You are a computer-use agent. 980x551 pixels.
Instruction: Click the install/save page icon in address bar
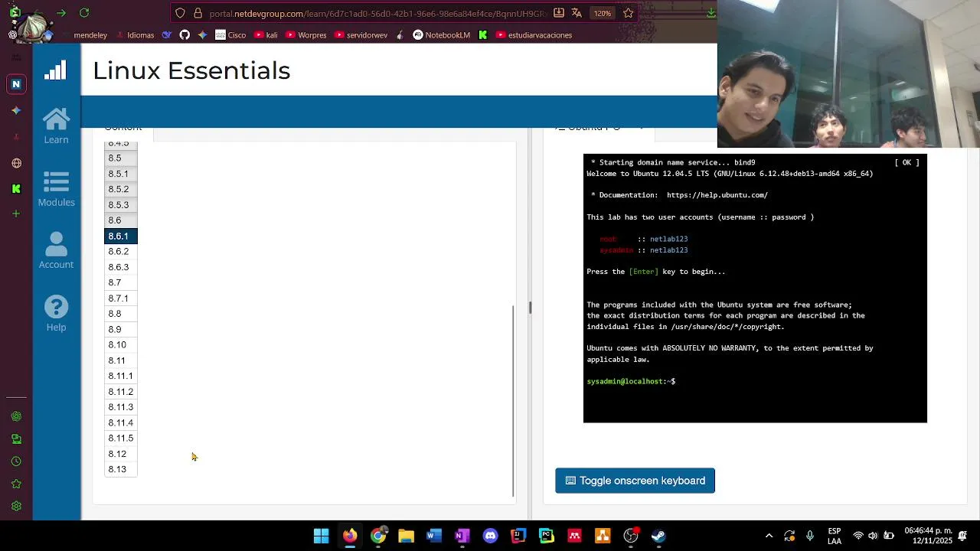click(x=559, y=13)
